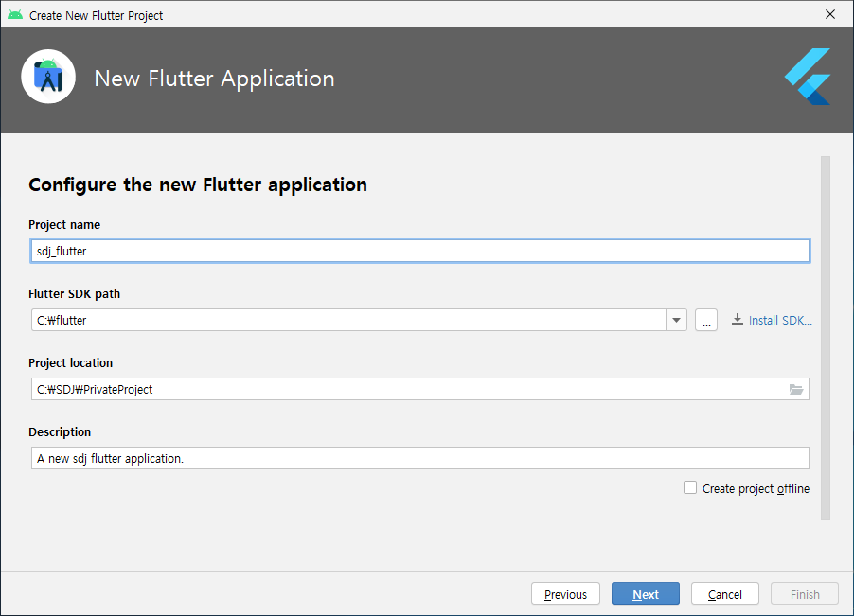Click the Install SDK link

click(780, 321)
